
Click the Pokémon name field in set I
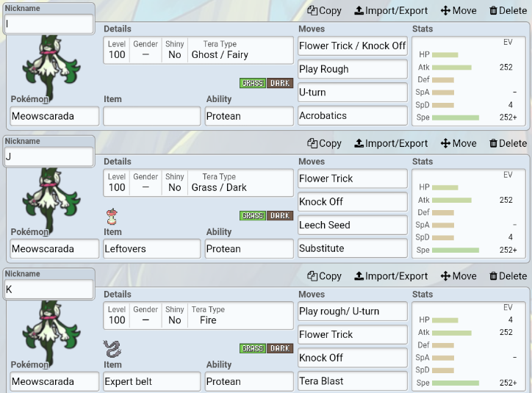[x=54, y=116]
